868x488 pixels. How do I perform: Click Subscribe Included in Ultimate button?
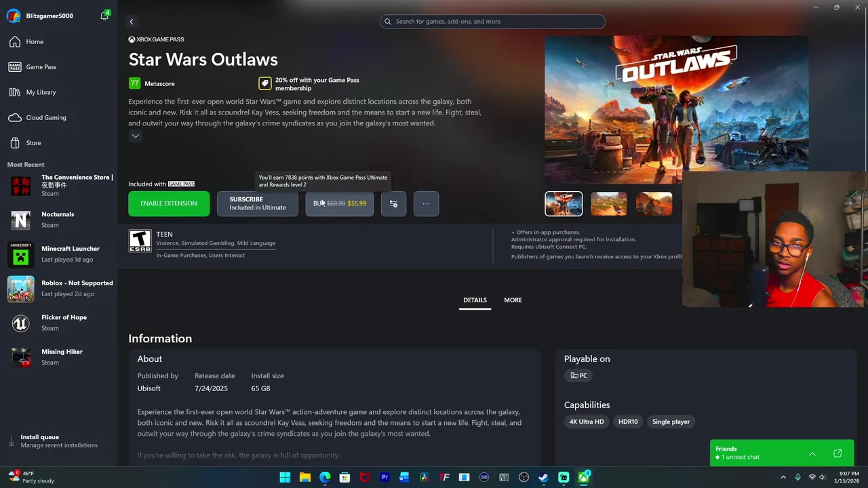(x=258, y=203)
